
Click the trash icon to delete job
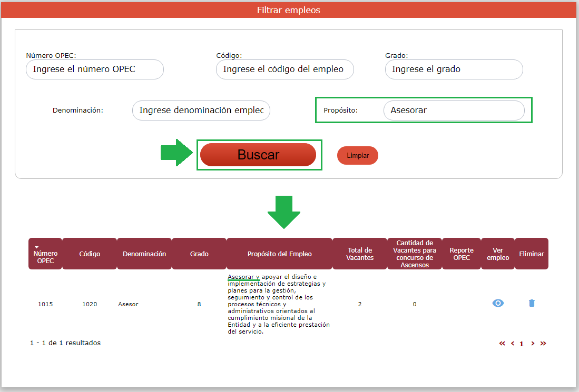(x=532, y=303)
